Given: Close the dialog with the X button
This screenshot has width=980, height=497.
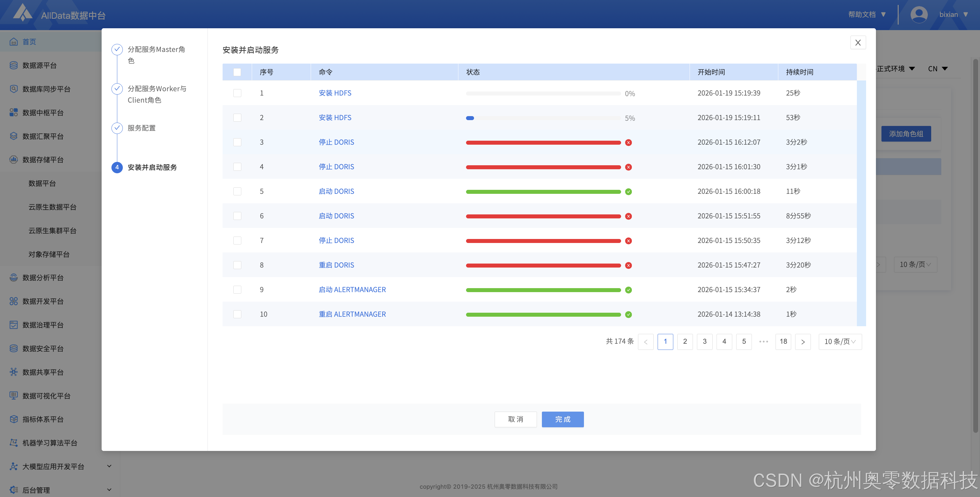Looking at the screenshot, I should (x=857, y=43).
